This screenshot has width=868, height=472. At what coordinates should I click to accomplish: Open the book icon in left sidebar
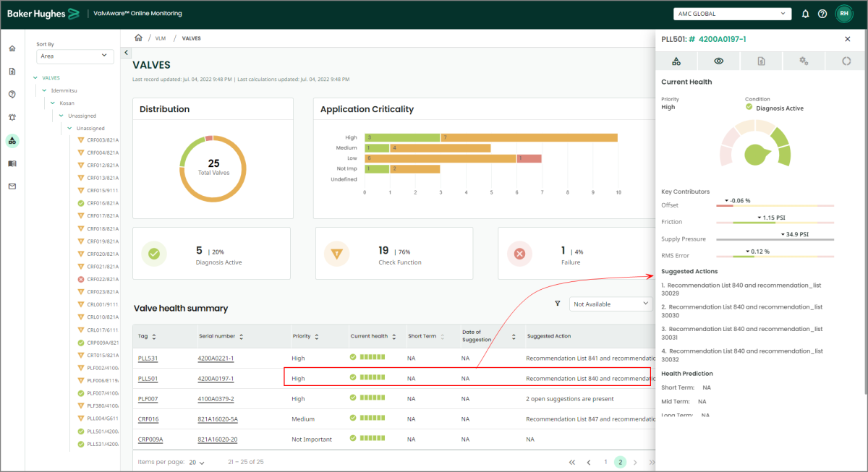[12, 163]
